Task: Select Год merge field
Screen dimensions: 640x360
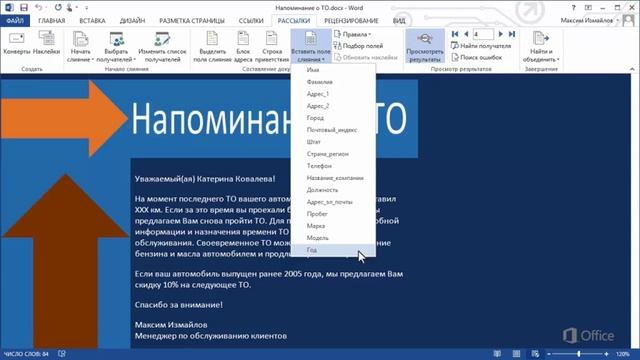Action: tap(333, 250)
